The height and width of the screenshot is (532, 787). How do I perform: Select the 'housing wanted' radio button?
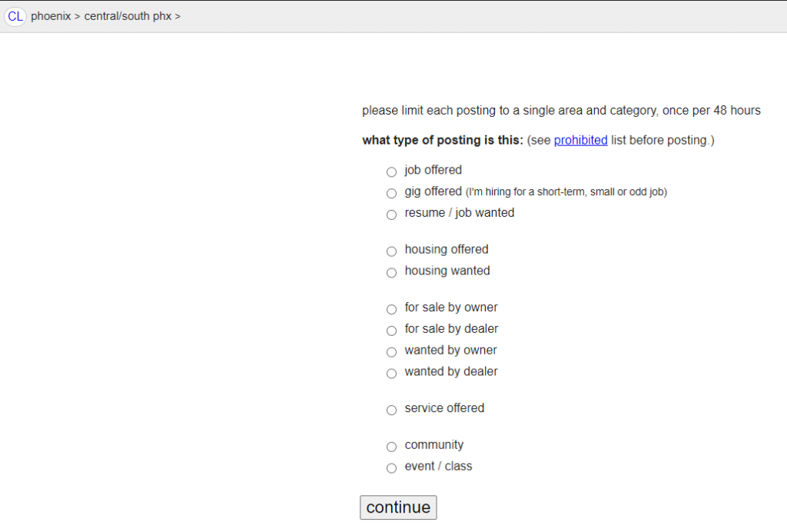[x=391, y=272]
